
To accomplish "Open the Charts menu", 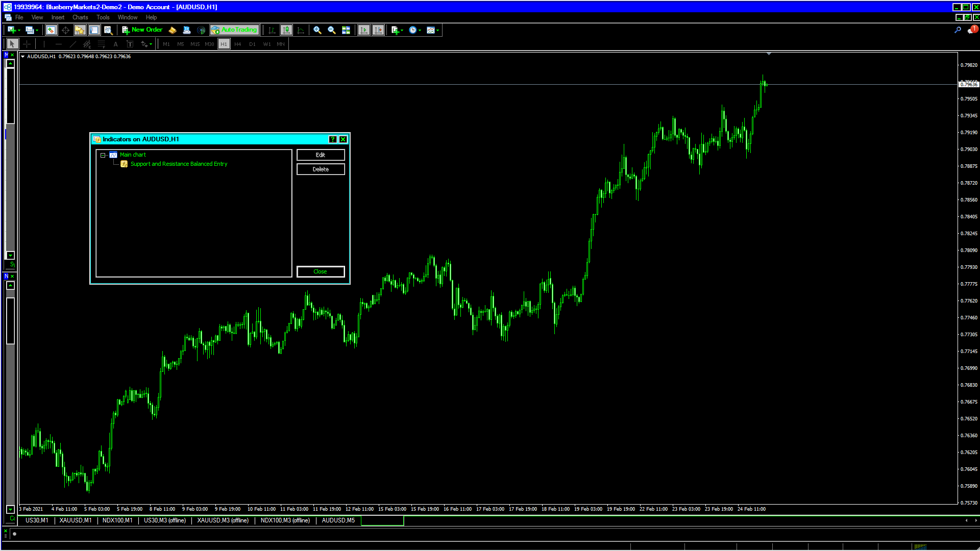I will [80, 17].
